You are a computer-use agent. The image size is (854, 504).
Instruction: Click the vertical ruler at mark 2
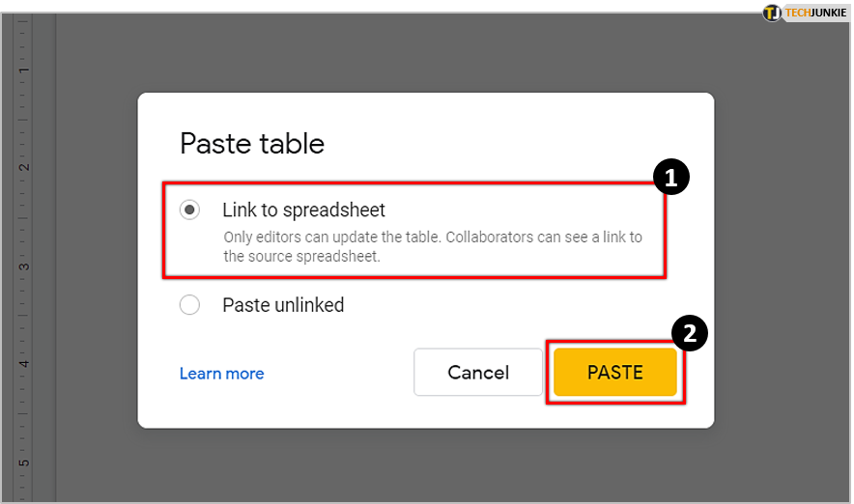pyautogui.click(x=23, y=168)
